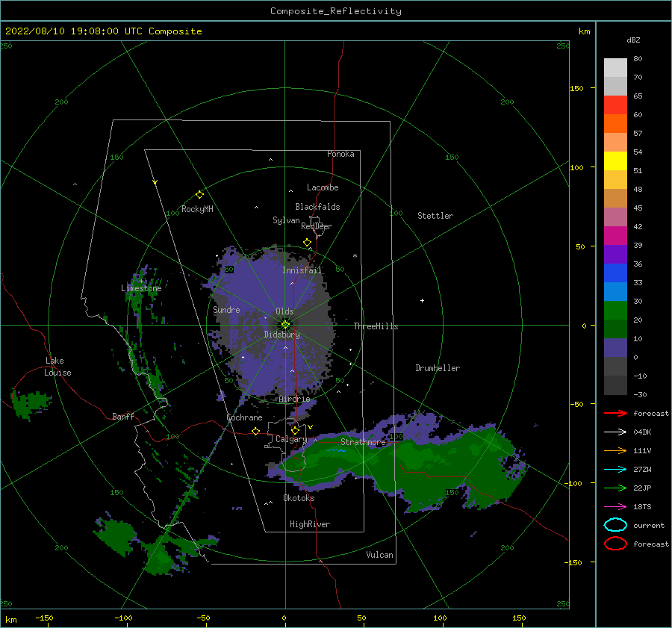Click the 80 dBZ light grey swatch

coord(615,67)
